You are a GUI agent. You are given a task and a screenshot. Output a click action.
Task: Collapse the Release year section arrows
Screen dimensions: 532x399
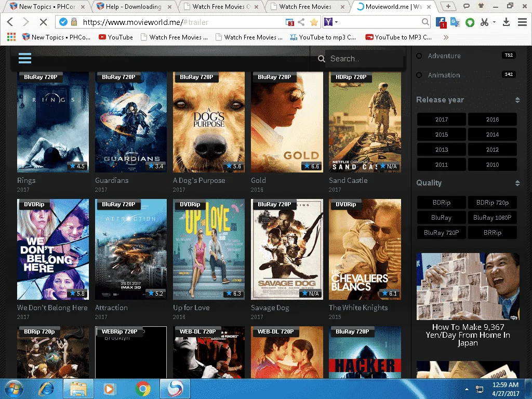(x=517, y=100)
